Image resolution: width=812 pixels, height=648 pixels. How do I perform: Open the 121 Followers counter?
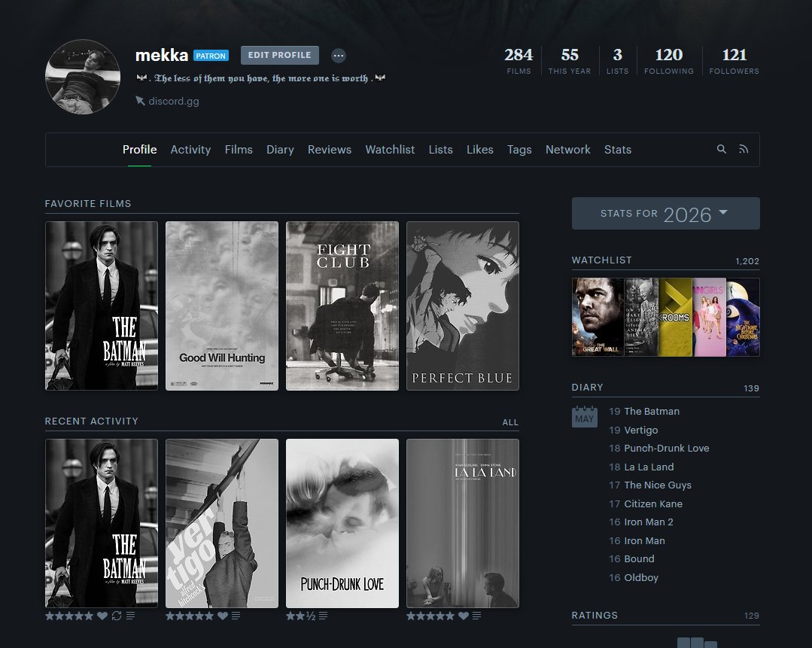(734, 61)
